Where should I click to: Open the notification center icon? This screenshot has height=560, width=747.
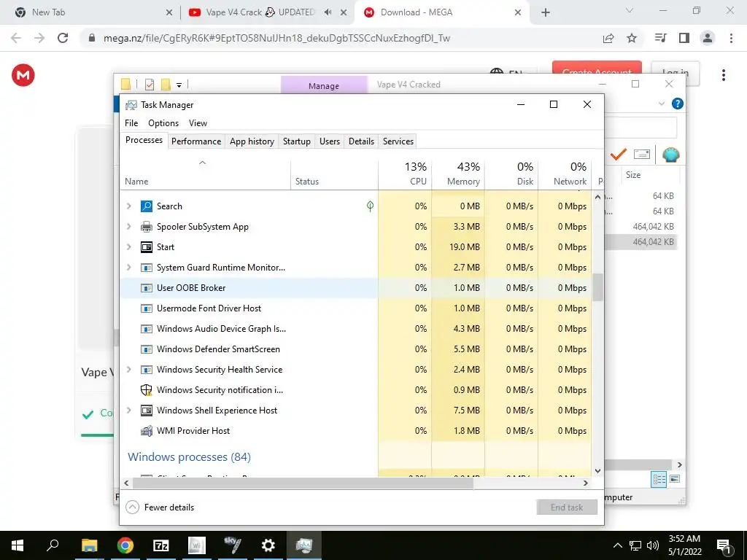pos(724,545)
